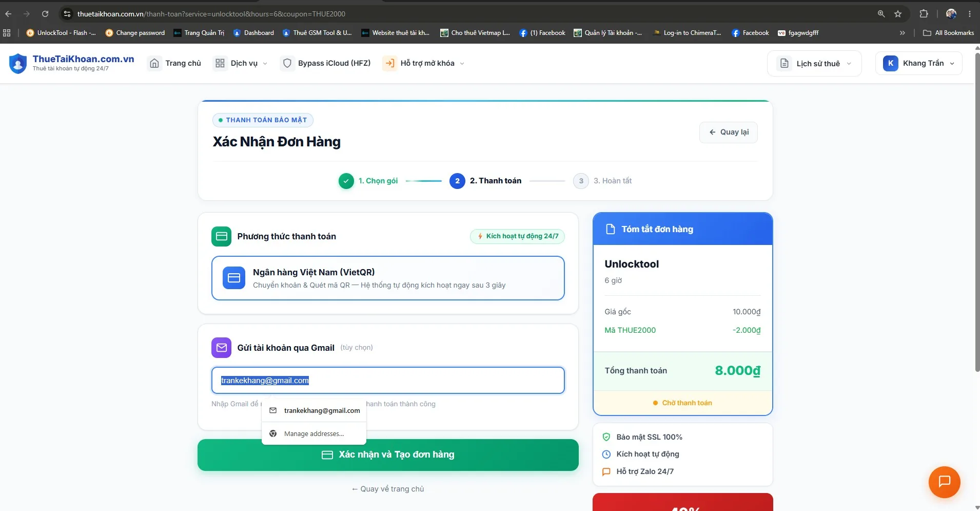
Task: Bookmark this page with the star icon
Action: [898, 14]
